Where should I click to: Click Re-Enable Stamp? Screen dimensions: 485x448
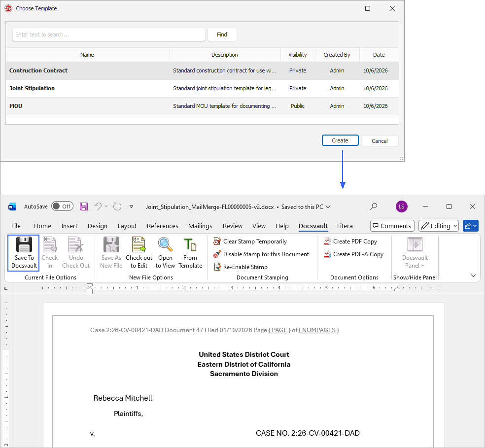241,267
